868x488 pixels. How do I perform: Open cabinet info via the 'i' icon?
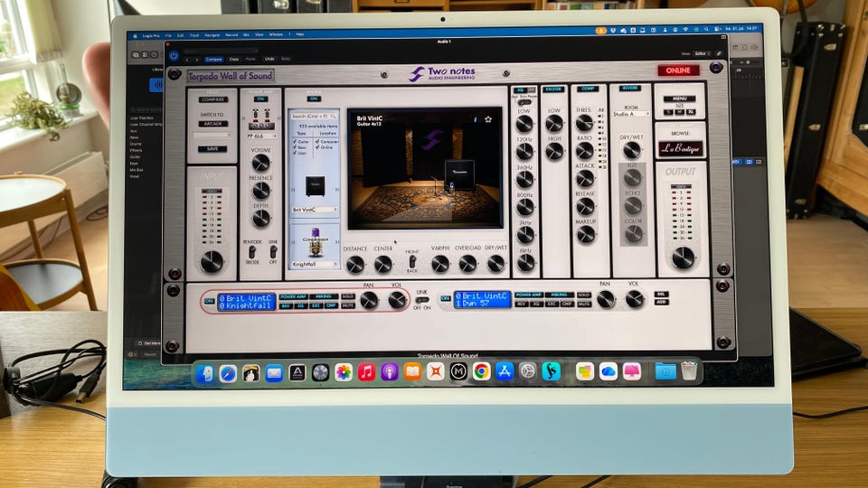pyautogui.click(x=475, y=119)
